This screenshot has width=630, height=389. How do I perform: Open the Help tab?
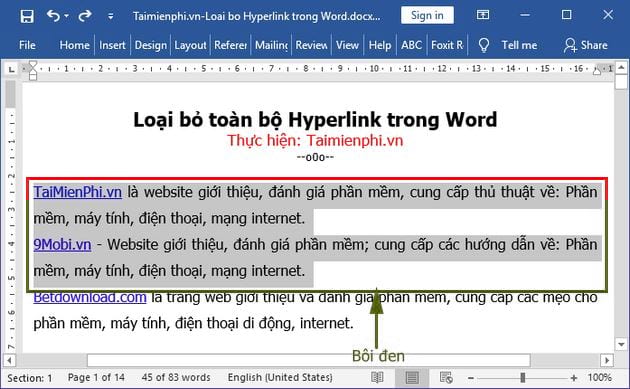(x=380, y=45)
